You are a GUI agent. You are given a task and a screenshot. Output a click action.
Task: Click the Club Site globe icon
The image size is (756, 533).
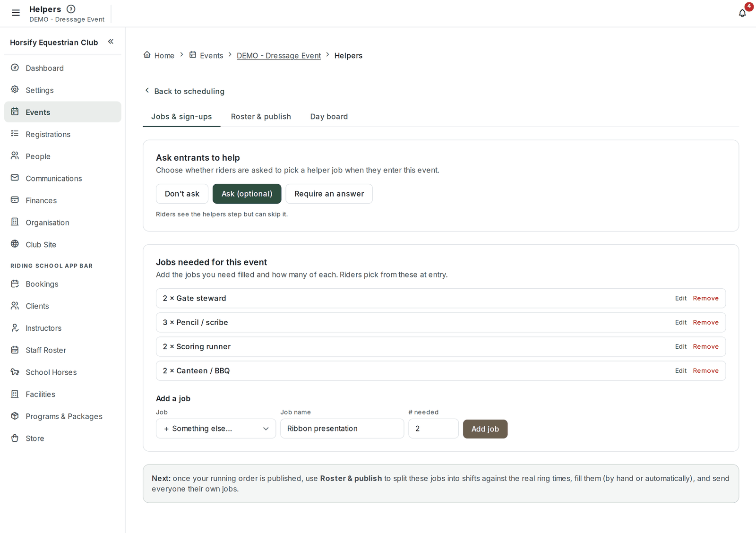click(15, 244)
